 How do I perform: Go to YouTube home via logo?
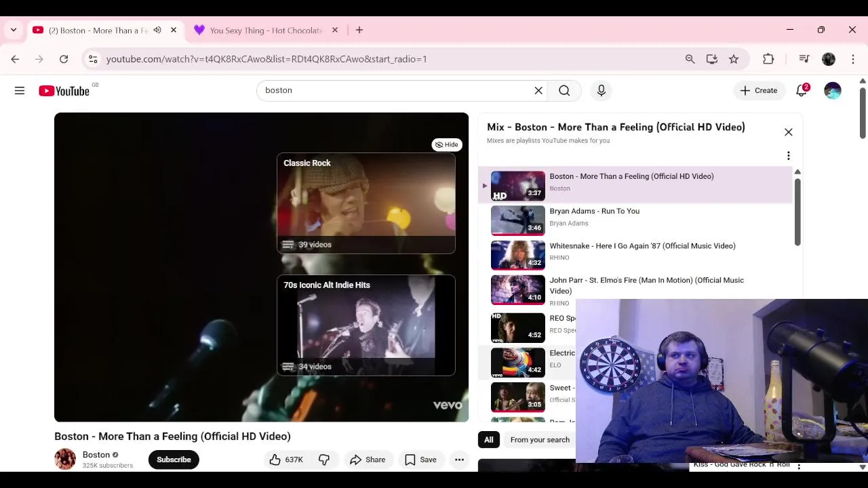[64, 91]
